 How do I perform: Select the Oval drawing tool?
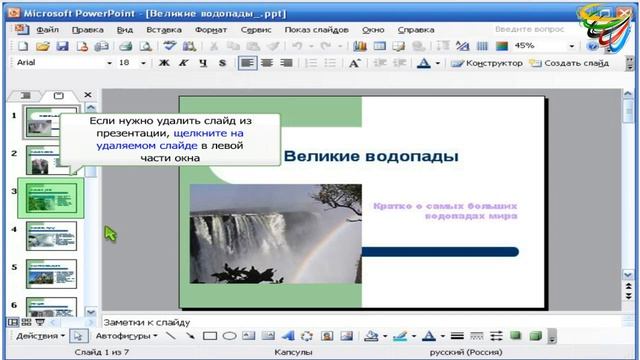pos(229,336)
